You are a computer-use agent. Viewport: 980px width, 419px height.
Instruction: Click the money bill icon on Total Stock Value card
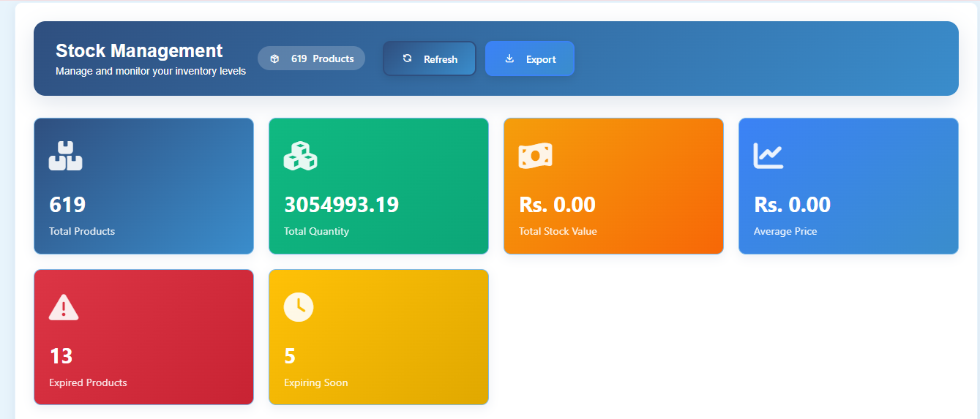click(535, 156)
